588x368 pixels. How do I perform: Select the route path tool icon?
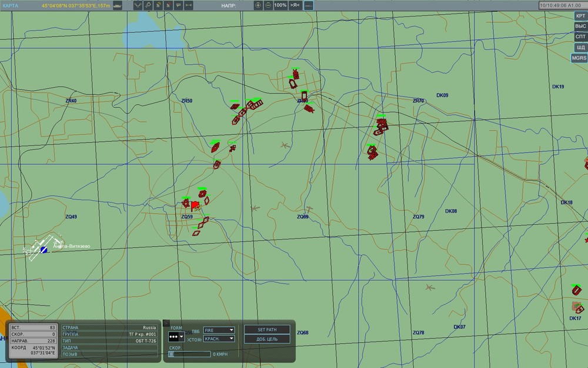click(138, 5)
